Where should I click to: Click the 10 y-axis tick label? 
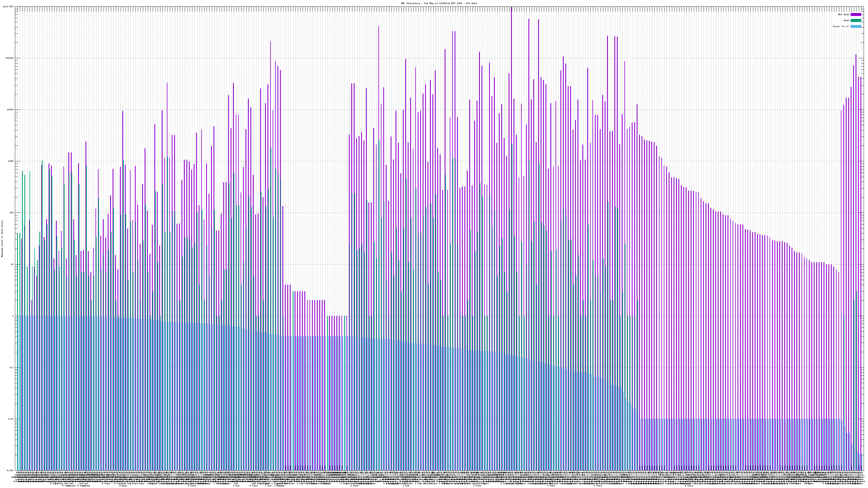point(12,264)
